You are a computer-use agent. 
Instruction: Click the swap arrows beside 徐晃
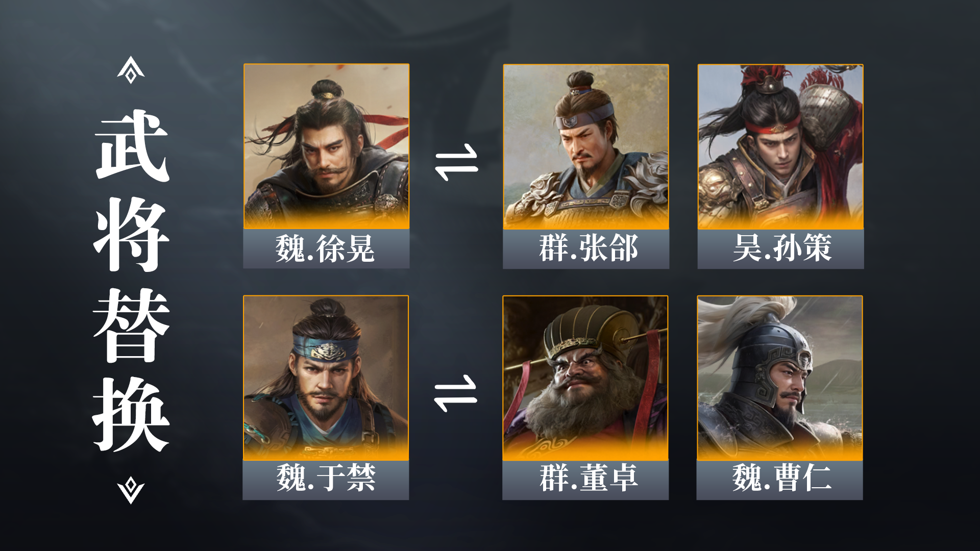pos(456,162)
